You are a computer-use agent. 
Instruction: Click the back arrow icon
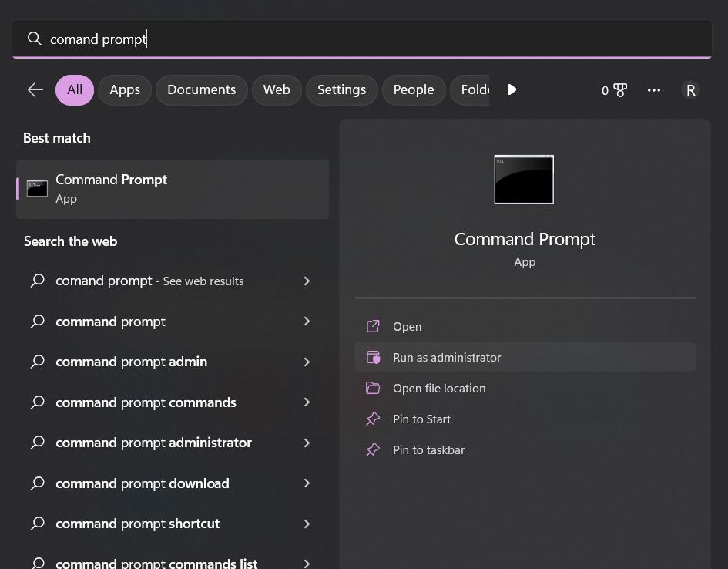pos(35,90)
